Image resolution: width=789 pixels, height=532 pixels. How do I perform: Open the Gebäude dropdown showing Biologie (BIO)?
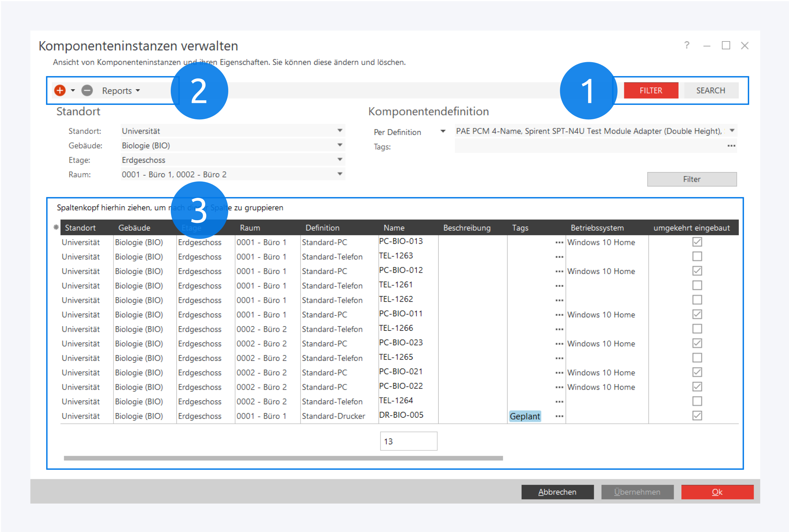[340, 145]
